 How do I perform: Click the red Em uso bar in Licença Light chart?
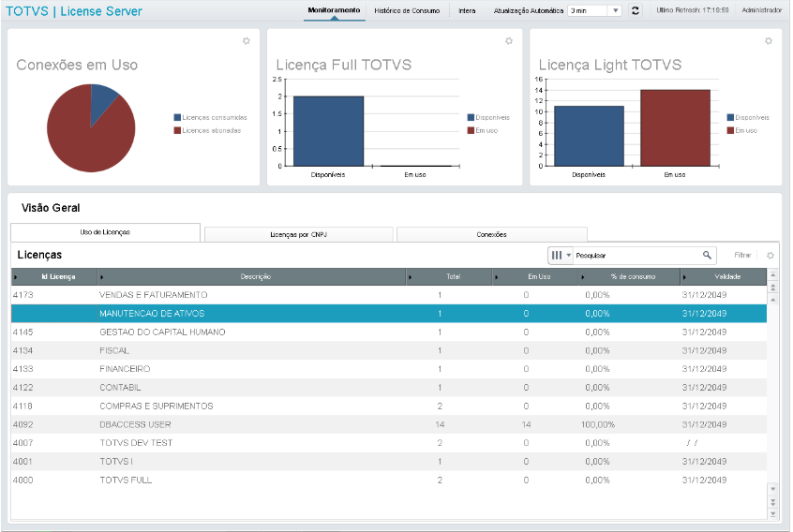pyautogui.click(x=675, y=128)
